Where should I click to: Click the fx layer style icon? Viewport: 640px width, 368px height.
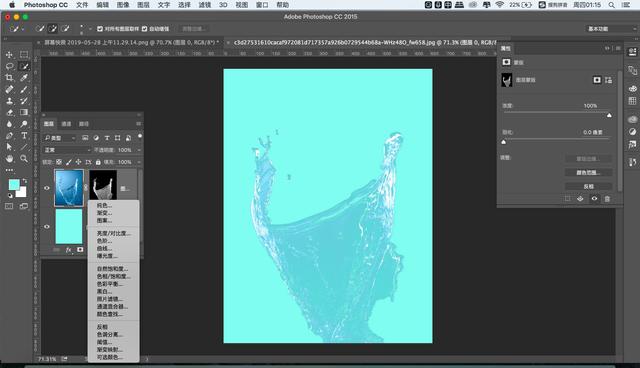69,250
